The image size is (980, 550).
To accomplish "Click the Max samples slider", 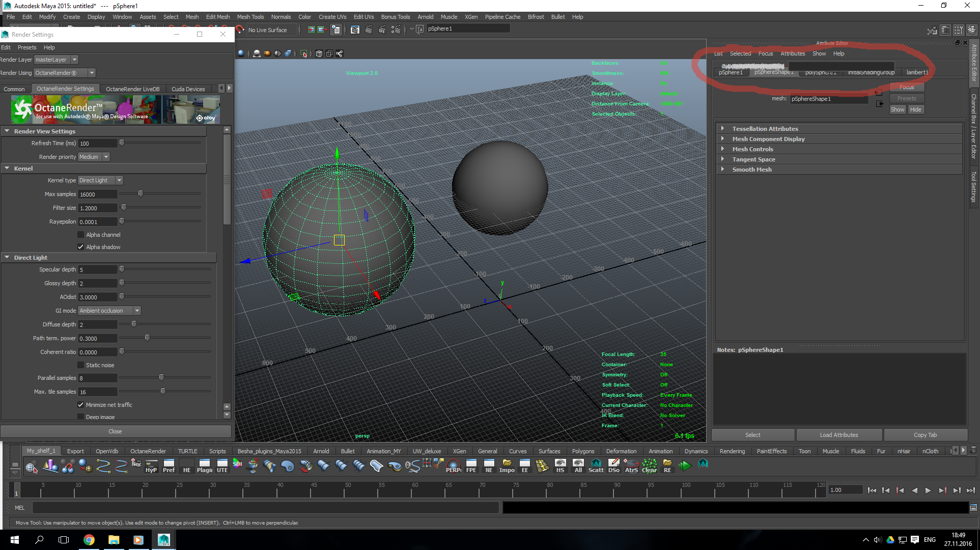I will point(141,194).
